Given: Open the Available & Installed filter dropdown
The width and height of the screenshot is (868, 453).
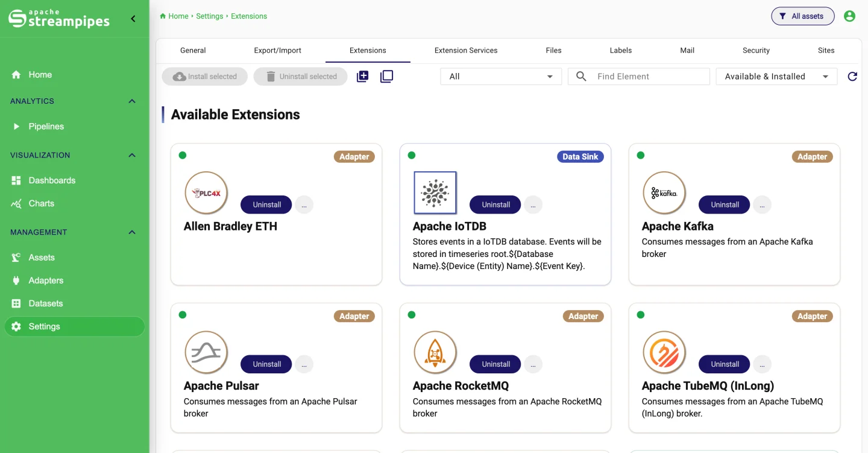Looking at the screenshot, I should (776, 77).
